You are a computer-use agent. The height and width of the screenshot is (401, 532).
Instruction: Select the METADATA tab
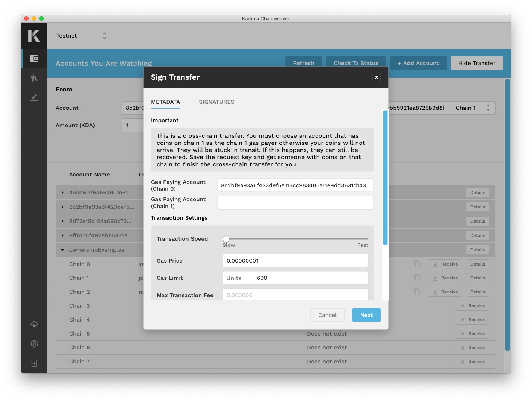coord(165,102)
